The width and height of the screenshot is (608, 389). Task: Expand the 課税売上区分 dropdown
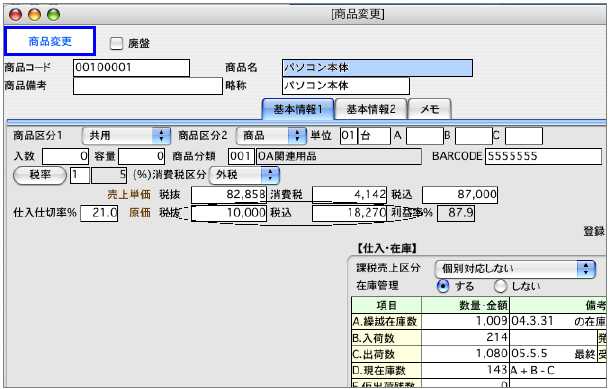coord(515,268)
